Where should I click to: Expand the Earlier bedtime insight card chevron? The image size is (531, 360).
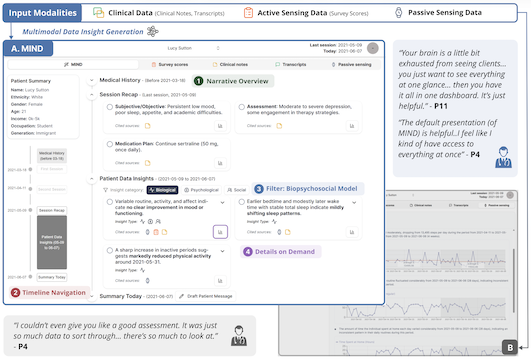(x=354, y=203)
